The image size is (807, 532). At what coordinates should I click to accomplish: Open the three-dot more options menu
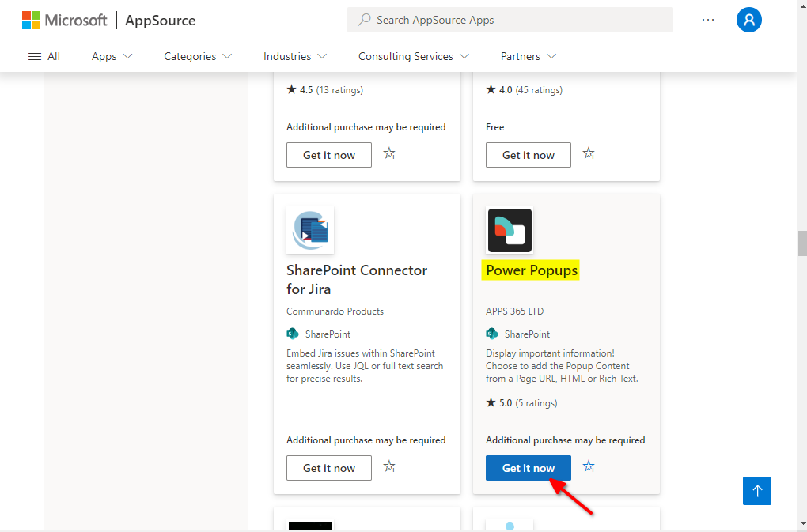pyautogui.click(x=708, y=20)
